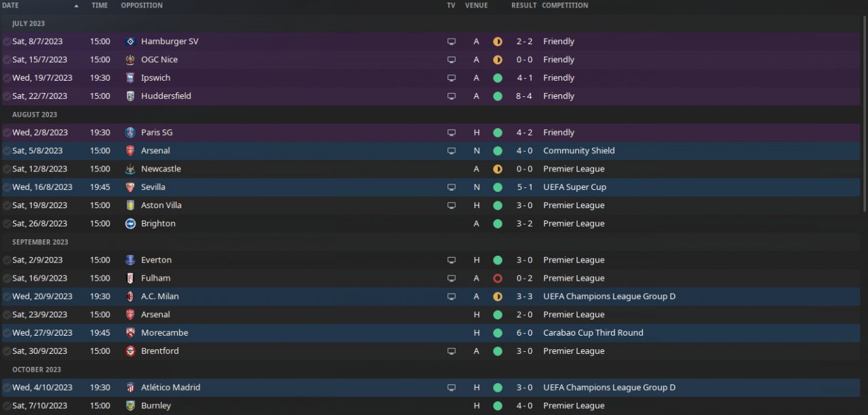Sort by the COMPETITION column header

coord(565,5)
